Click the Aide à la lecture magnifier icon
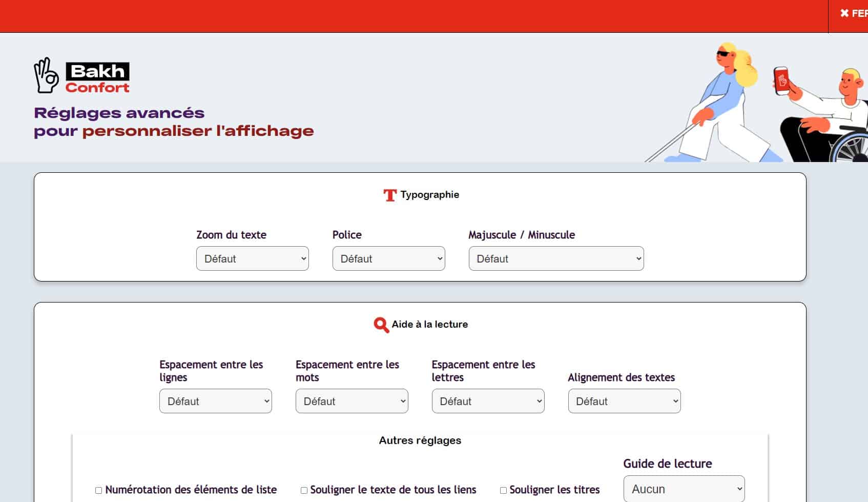Viewport: 868px width, 502px height. tap(381, 325)
